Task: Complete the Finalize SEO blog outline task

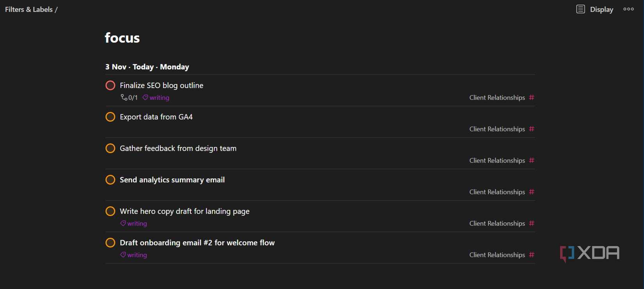Action: [x=110, y=85]
